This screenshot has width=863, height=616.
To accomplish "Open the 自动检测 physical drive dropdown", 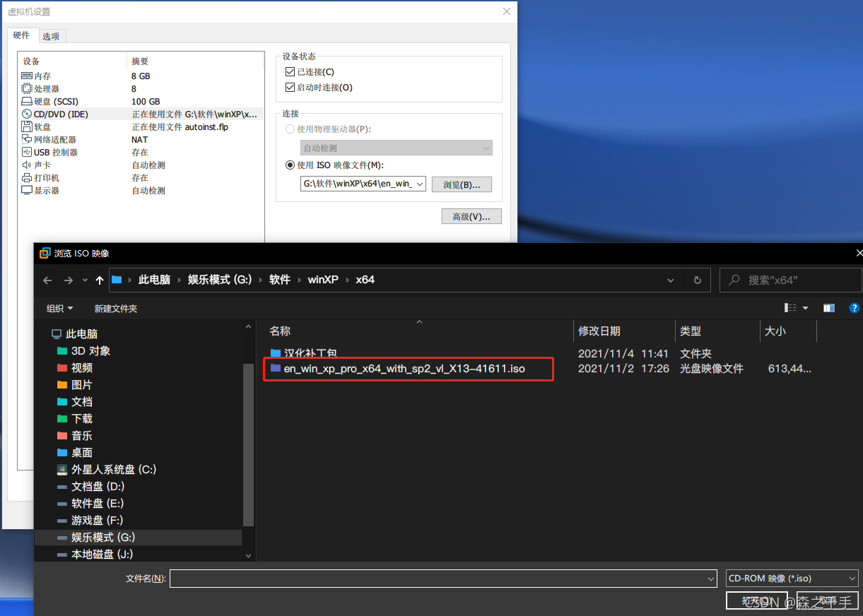I will click(397, 148).
